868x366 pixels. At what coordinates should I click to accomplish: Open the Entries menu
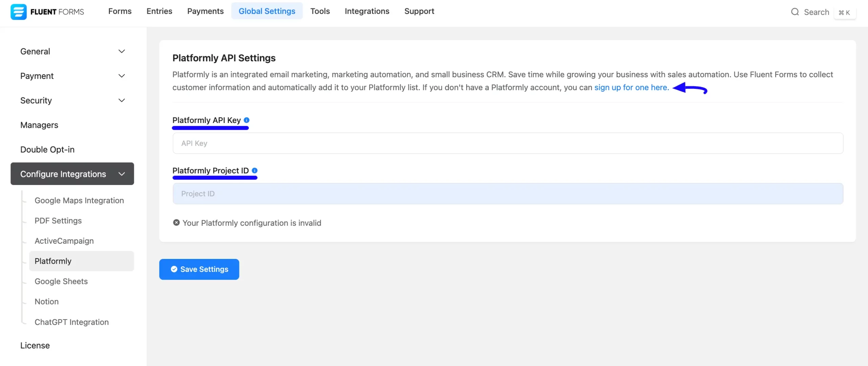click(x=159, y=11)
